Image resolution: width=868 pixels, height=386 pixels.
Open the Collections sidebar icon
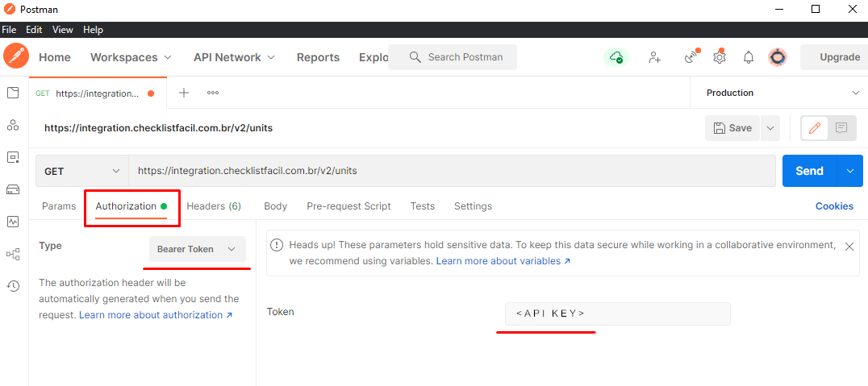click(13, 93)
